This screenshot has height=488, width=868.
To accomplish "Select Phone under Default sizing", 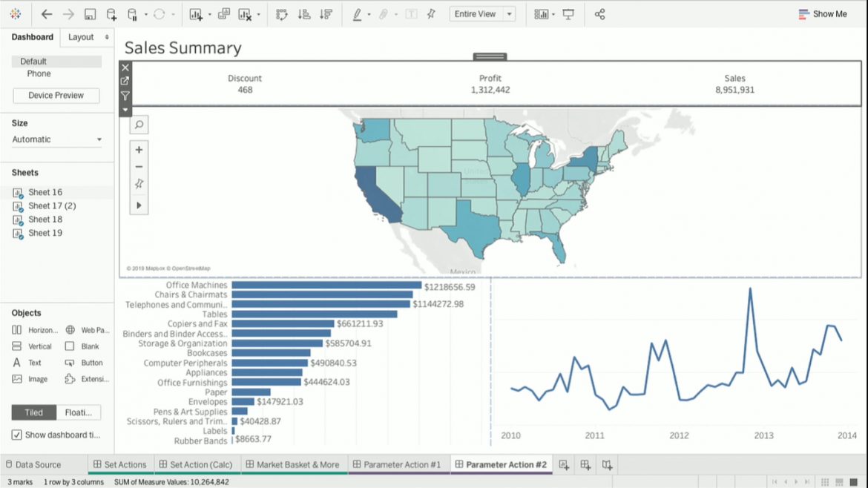I will point(39,73).
